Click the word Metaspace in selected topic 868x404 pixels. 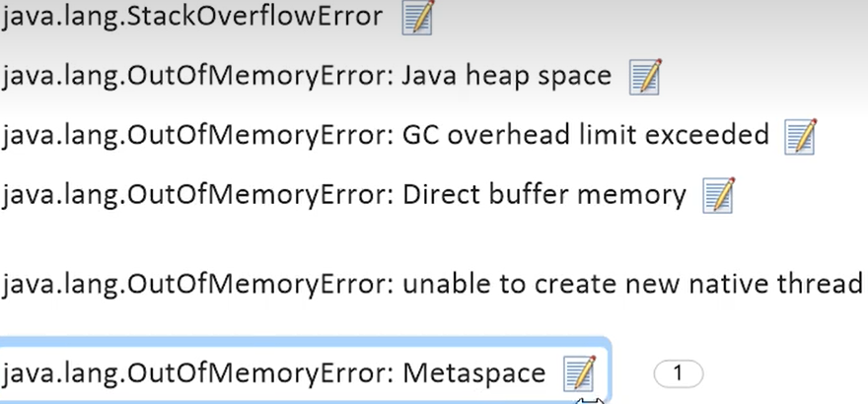click(473, 374)
